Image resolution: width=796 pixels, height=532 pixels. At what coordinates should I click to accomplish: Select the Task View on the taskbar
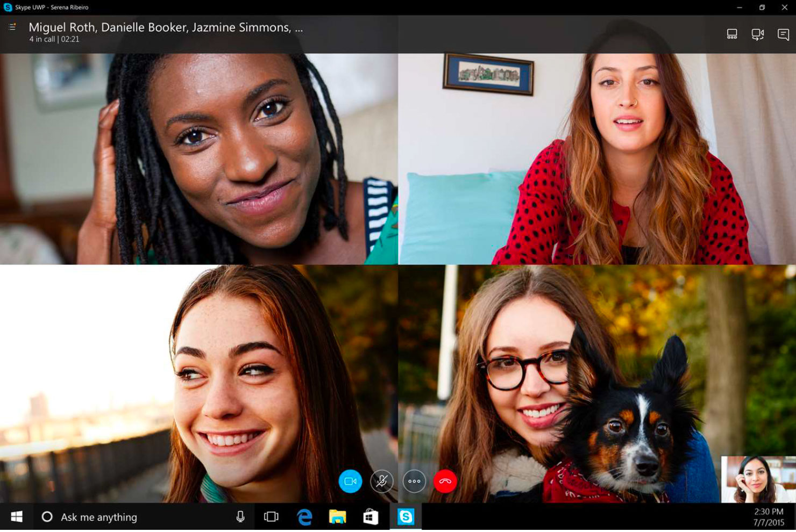pos(271,517)
